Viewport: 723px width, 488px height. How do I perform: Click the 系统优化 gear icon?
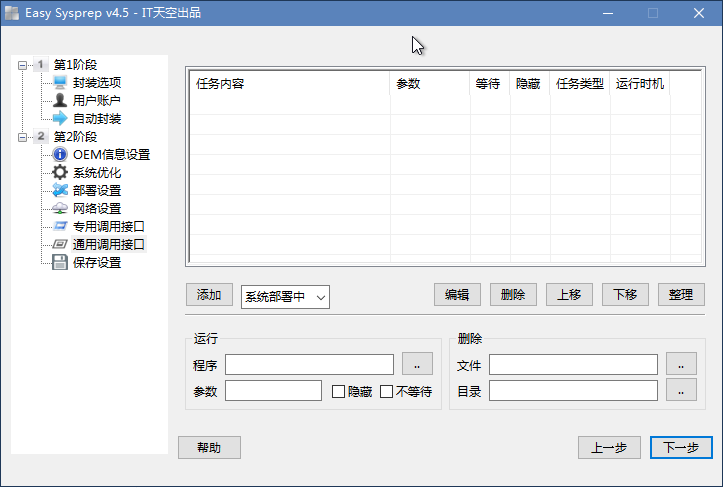coord(60,173)
